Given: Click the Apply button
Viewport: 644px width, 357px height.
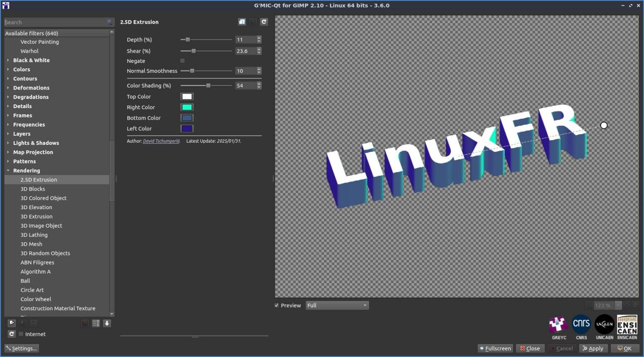Looking at the screenshot, I should (593, 348).
